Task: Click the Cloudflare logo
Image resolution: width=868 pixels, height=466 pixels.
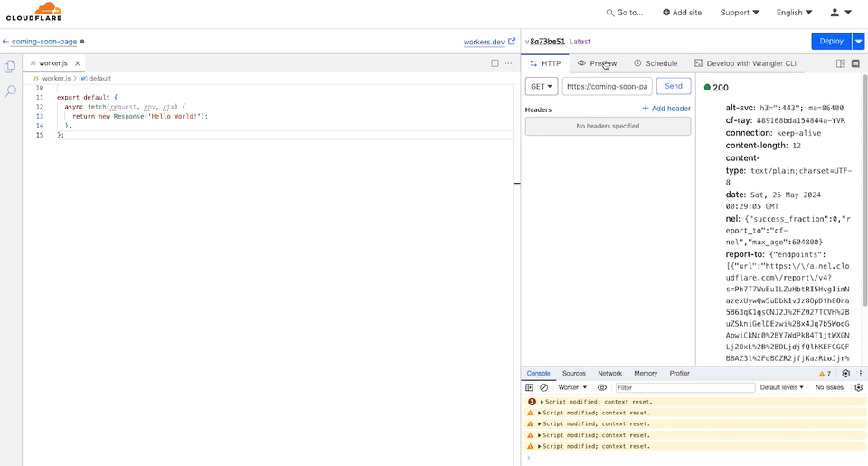Action: click(34, 12)
